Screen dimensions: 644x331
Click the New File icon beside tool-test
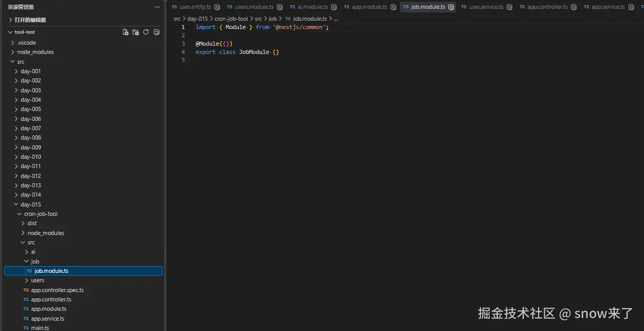(125, 32)
